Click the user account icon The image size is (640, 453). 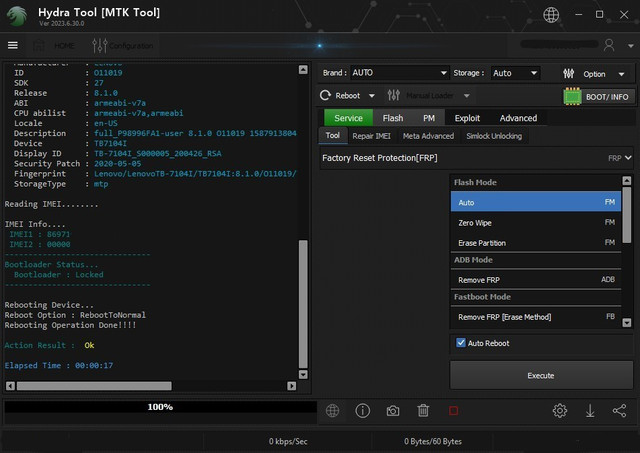609,45
